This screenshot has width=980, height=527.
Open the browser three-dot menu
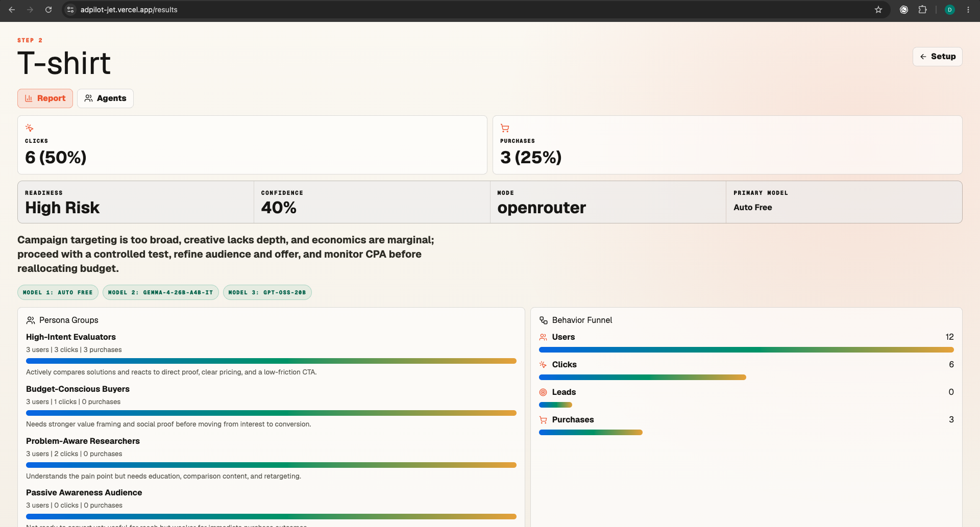coord(968,10)
